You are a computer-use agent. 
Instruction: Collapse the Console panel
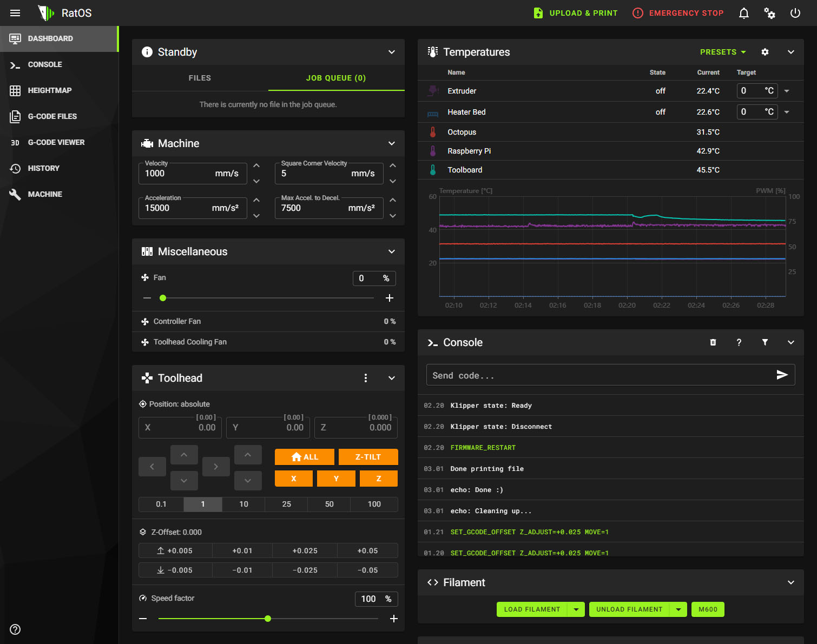point(791,342)
